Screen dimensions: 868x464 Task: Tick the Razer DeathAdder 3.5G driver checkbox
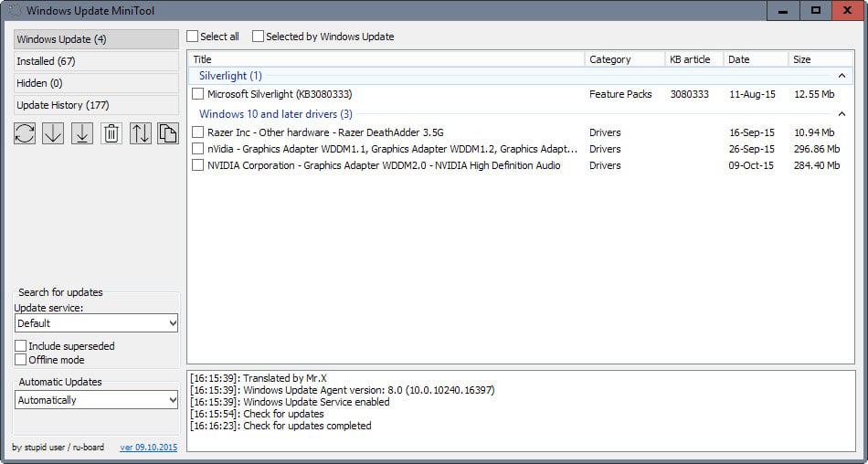click(198, 132)
